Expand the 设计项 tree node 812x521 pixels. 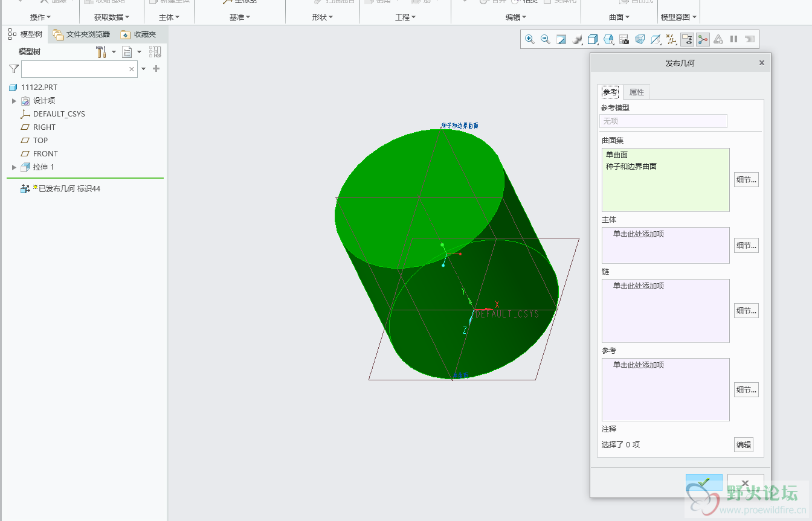(14, 101)
